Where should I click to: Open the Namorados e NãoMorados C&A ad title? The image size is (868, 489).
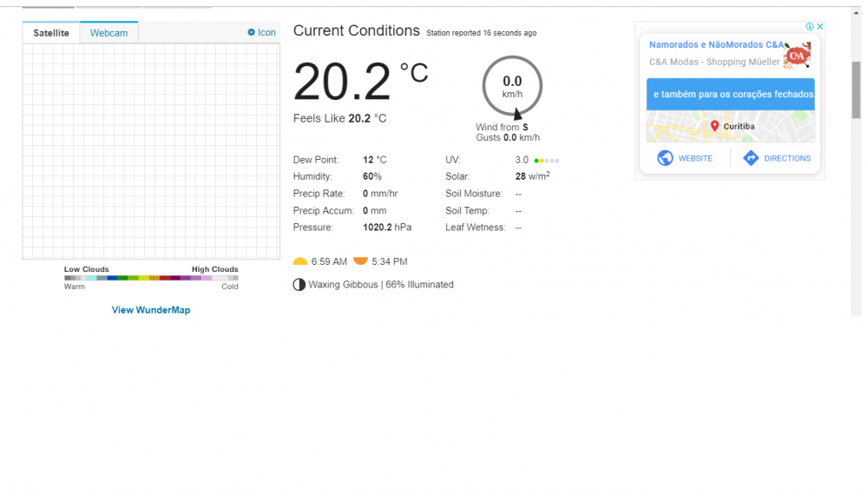pyautogui.click(x=716, y=44)
